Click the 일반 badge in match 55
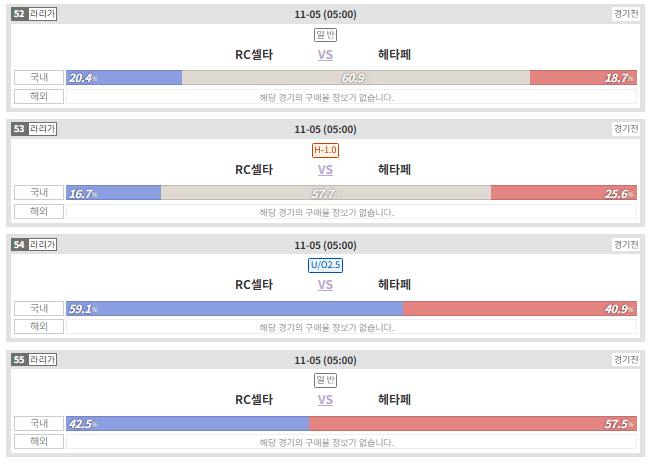 pos(325,380)
